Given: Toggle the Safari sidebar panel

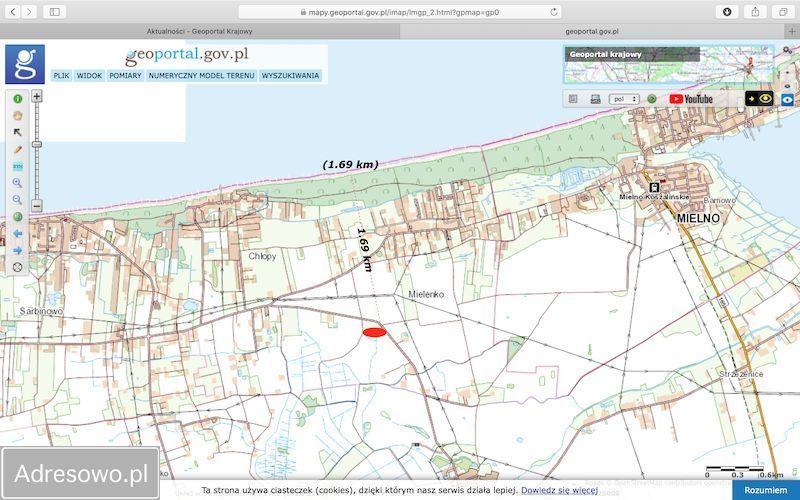Looking at the screenshot, I should tap(54, 12).
